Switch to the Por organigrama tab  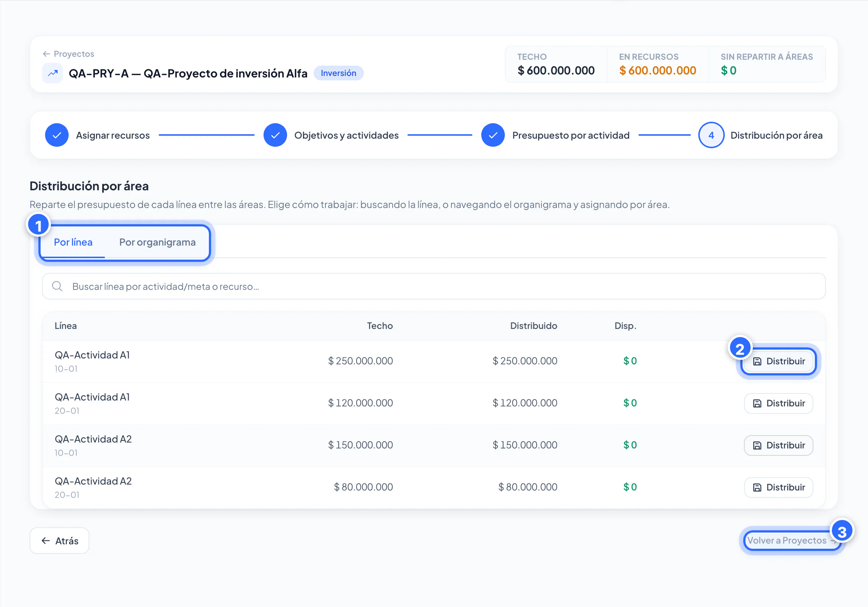click(x=158, y=243)
